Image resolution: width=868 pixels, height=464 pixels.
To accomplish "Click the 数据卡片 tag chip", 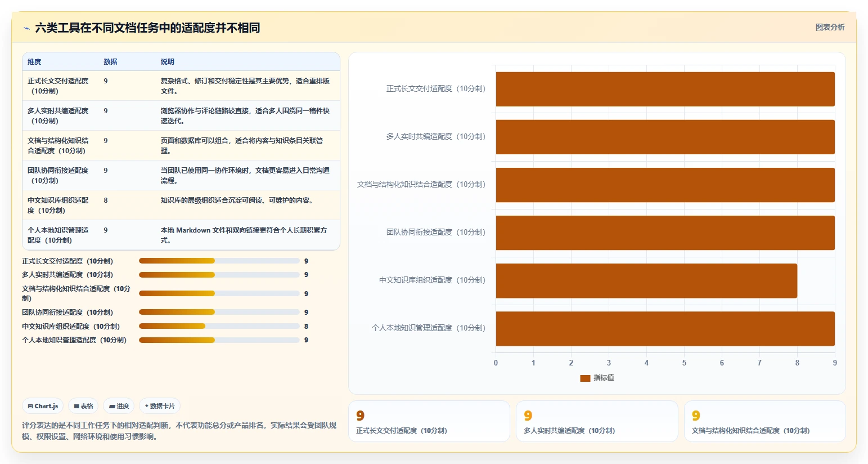I will 160,406.
